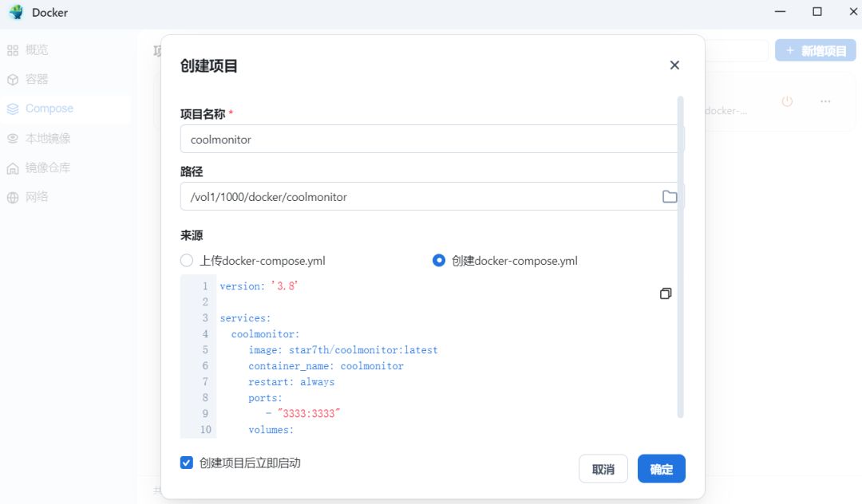Image resolution: width=862 pixels, height=504 pixels.
Task: Select 上传docker-compose.yml radio option
Action: click(187, 260)
